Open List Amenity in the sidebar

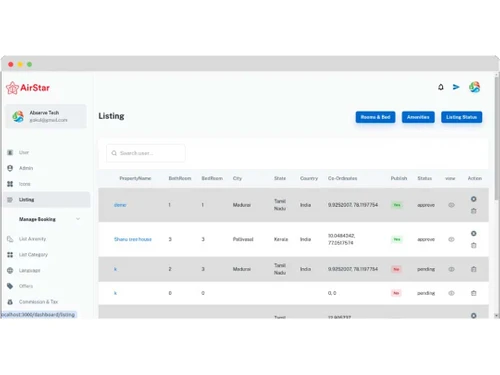32,239
